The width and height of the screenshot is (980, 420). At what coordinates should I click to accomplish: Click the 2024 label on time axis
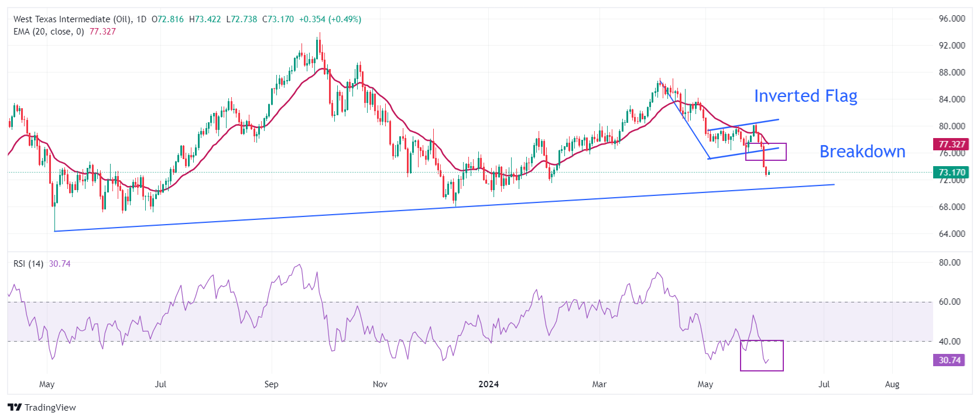coord(488,384)
